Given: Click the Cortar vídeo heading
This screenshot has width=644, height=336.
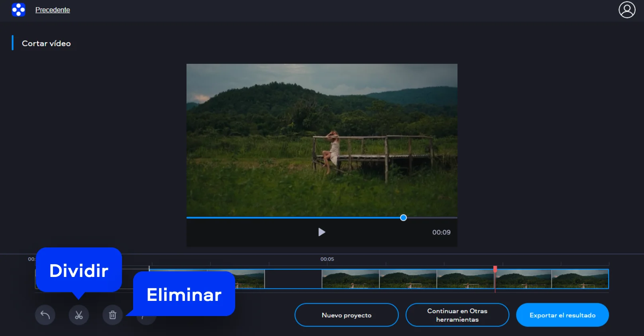Looking at the screenshot, I should click(46, 43).
